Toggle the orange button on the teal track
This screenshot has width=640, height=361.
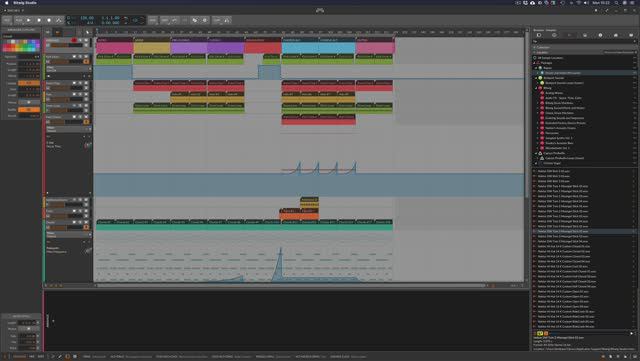tap(86, 227)
